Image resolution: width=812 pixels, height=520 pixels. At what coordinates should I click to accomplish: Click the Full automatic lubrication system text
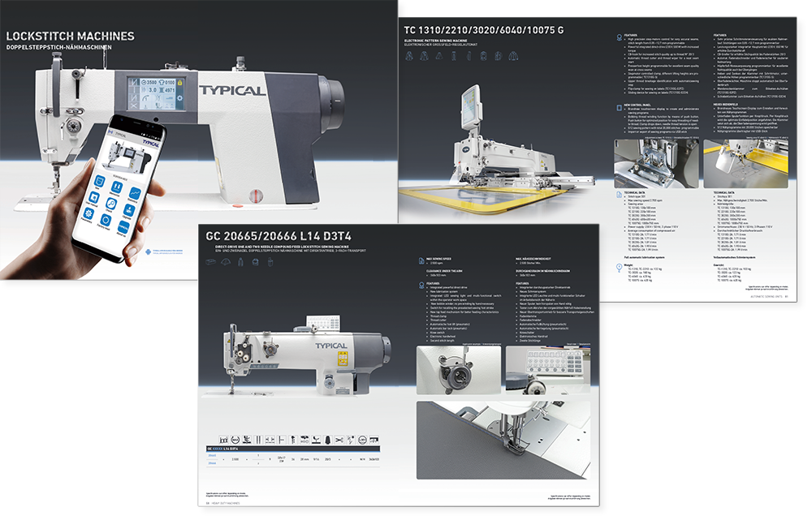click(644, 257)
